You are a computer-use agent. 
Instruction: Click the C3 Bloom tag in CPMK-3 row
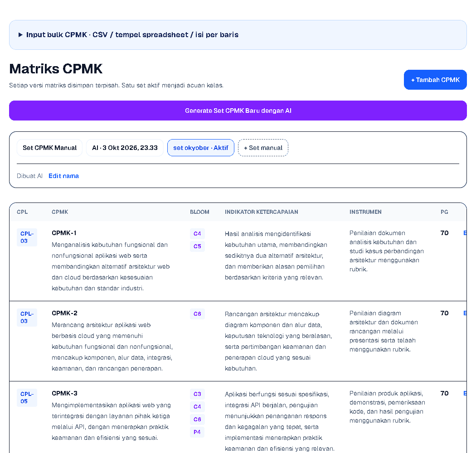pos(197,394)
